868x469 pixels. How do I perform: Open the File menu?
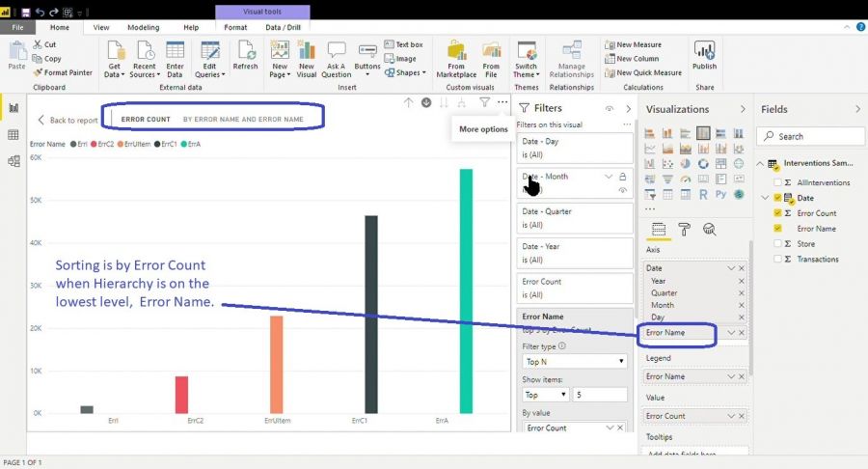tap(17, 27)
